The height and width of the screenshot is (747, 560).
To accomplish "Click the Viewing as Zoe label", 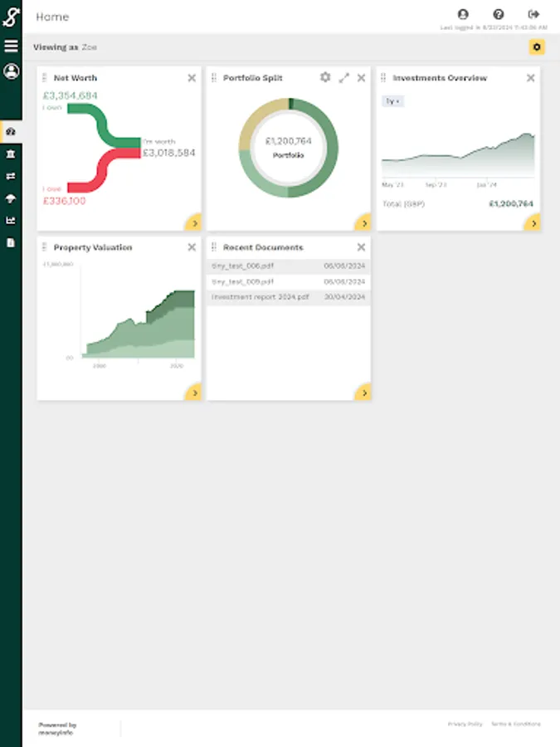I will pyautogui.click(x=65, y=47).
